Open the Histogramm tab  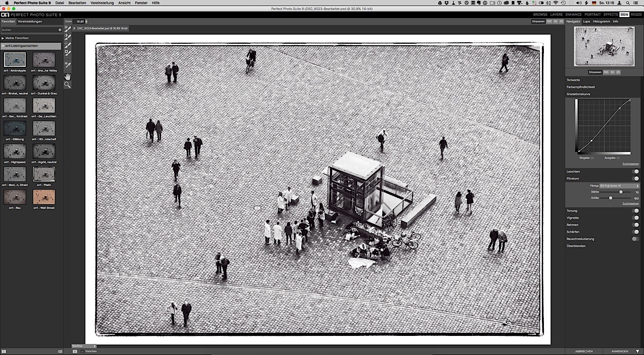(x=601, y=22)
